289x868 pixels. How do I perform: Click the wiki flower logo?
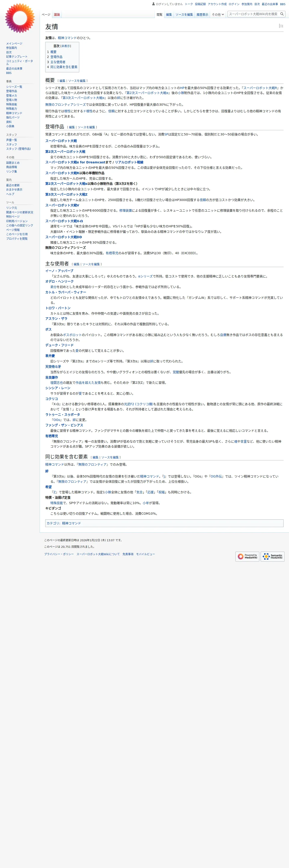[x=20, y=18]
